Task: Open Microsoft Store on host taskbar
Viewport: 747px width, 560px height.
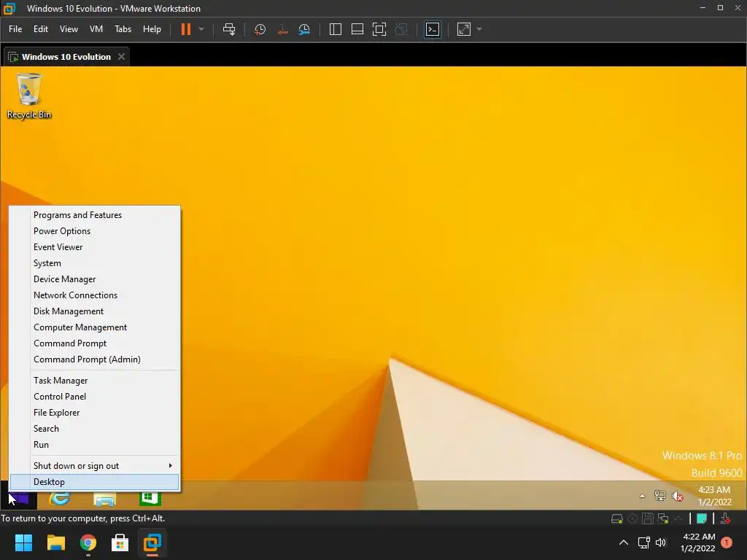Action: click(x=120, y=542)
